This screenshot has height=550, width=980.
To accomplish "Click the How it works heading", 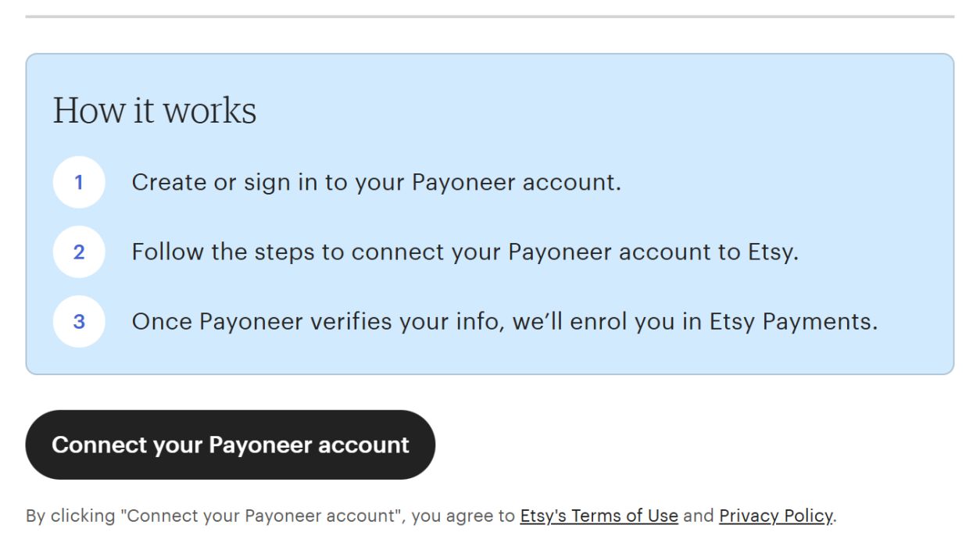I will tap(154, 109).
